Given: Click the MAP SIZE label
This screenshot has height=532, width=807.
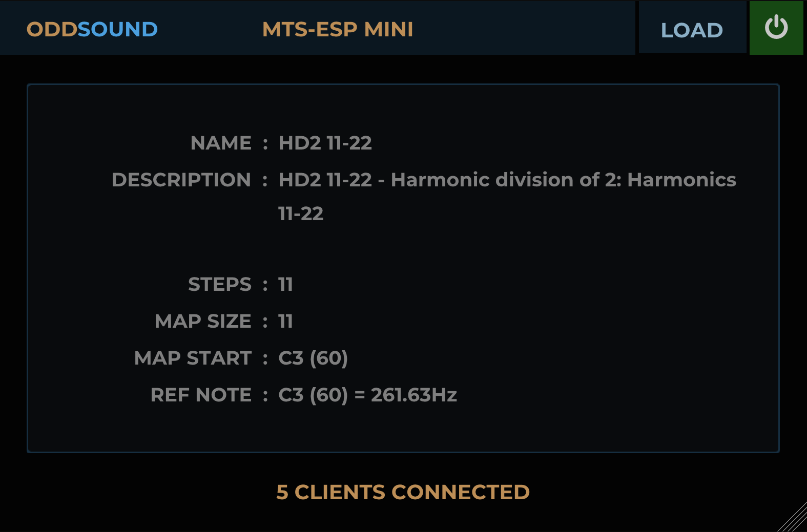Looking at the screenshot, I should pos(203,321).
